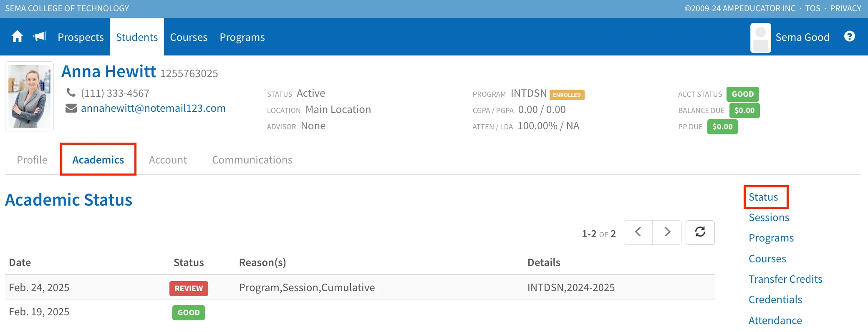Viewport: 868px width, 332px height.
Task: Open the Programs sidebar link
Action: coord(771,238)
